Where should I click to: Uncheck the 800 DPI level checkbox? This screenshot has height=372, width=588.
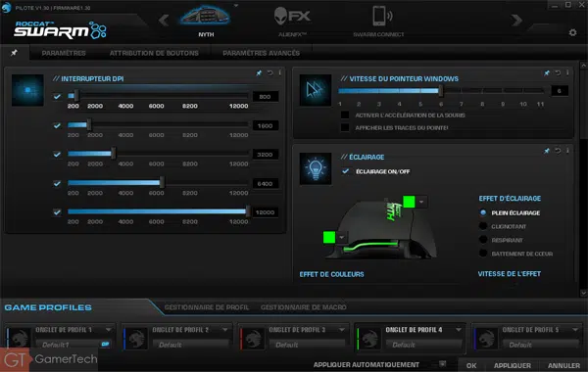pyautogui.click(x=57, y=97)
